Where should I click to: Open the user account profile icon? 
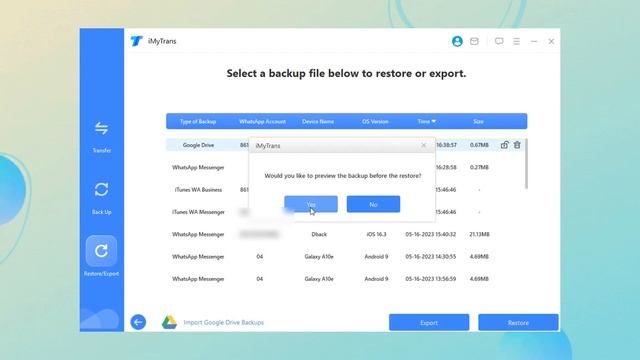click(x=457, y=41)
